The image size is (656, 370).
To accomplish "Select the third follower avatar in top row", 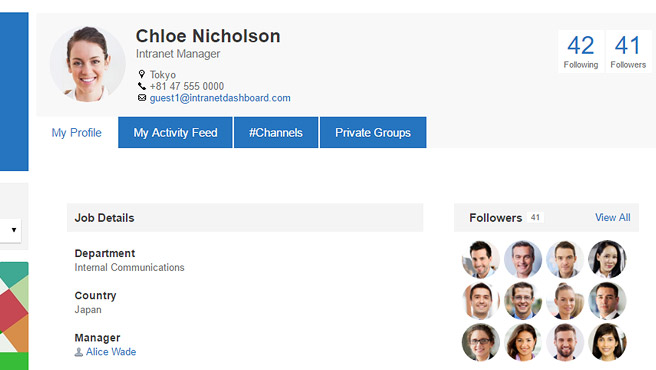I will click(x=565, y=259).
